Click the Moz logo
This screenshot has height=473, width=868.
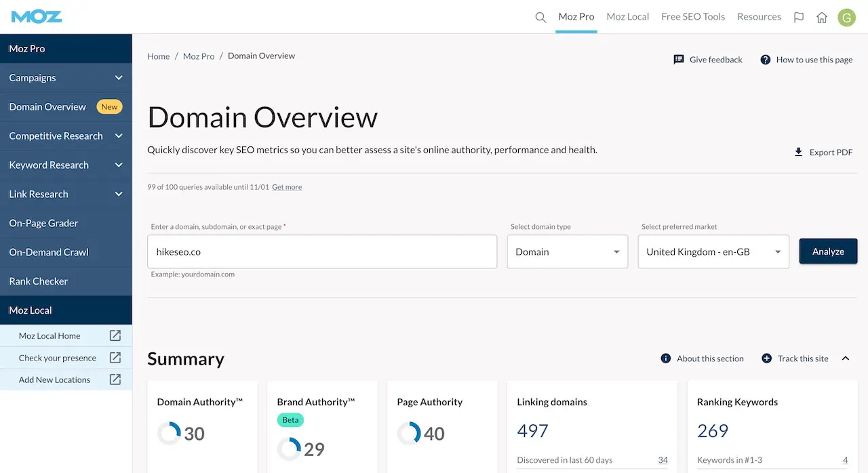37,16
